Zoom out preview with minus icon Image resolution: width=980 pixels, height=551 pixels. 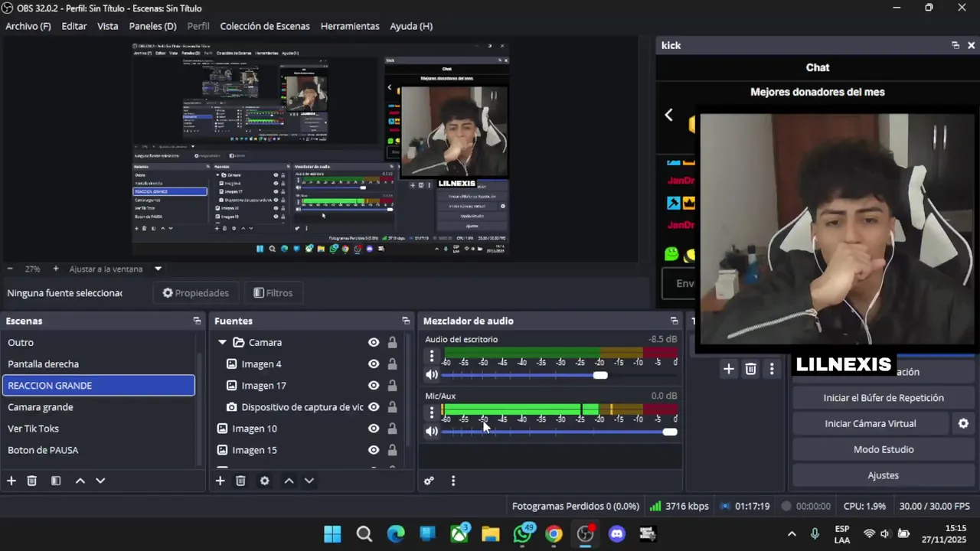coord(10,269)
